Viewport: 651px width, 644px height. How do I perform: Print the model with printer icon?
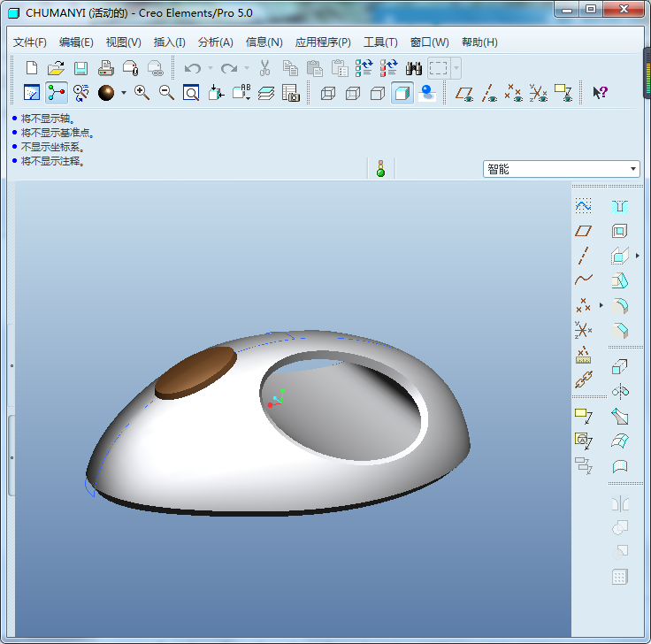point(106,68)
